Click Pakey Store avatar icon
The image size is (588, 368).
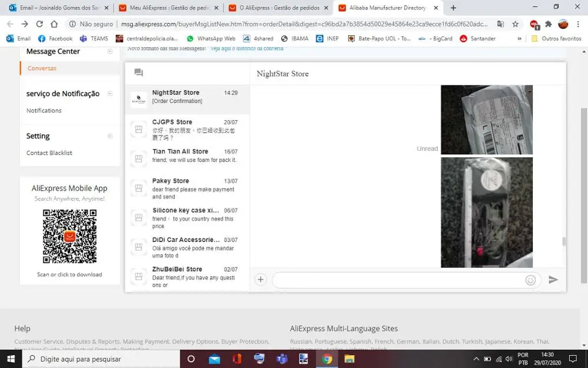pyautogui.click(x=138, y=188)
